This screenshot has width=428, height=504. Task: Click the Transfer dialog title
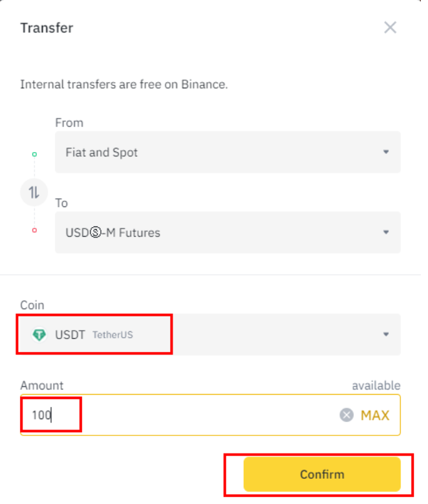47,28
